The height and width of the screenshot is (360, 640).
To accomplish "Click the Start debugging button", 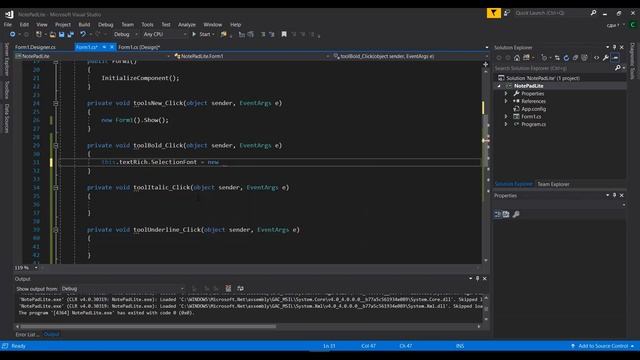I will tap(203, 35).
